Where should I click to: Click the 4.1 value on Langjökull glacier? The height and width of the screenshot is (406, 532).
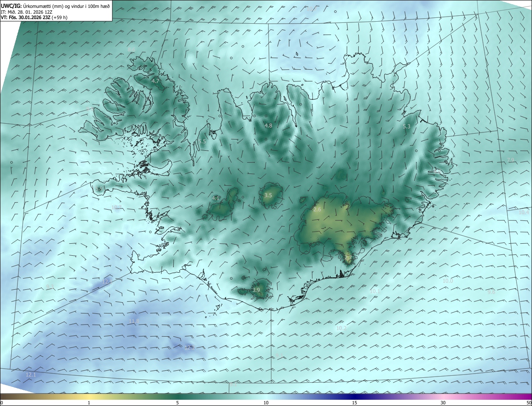point(216,198)
